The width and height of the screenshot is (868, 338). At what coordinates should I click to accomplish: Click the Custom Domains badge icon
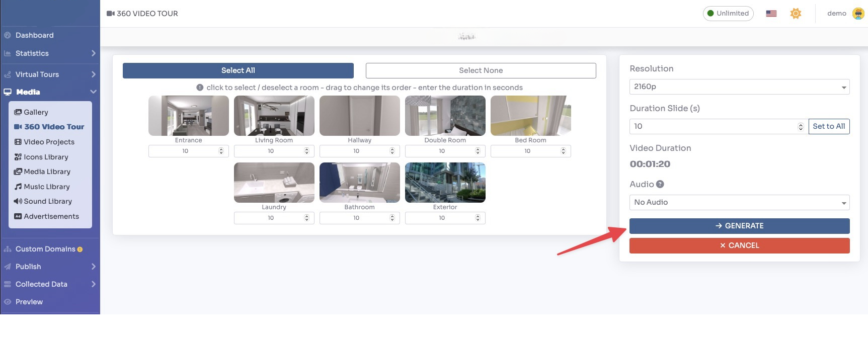[80, 249]
